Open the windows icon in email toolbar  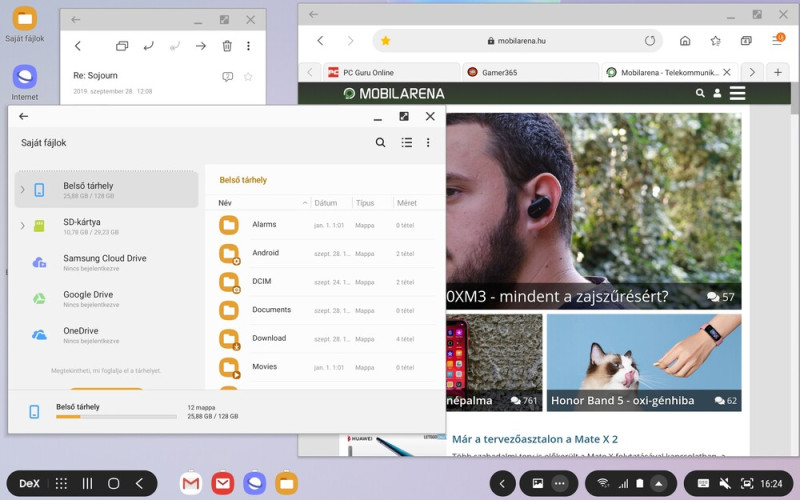click(122, 46)
